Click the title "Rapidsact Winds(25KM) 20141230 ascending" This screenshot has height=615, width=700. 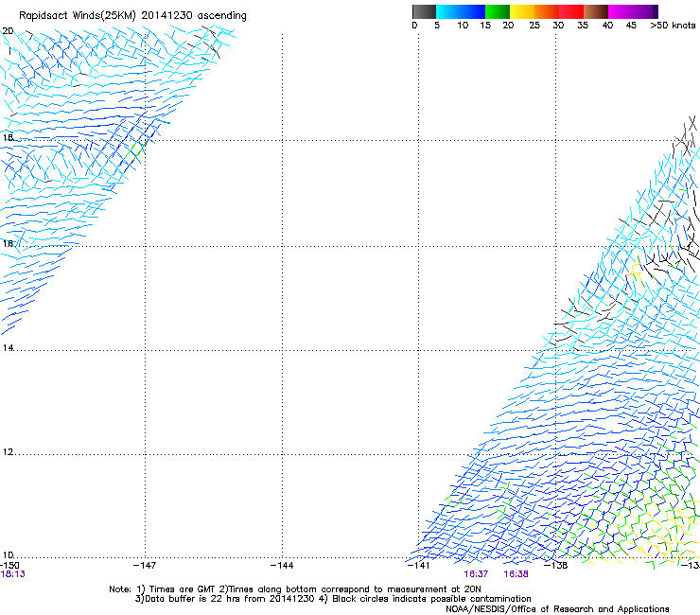point(132,16)
